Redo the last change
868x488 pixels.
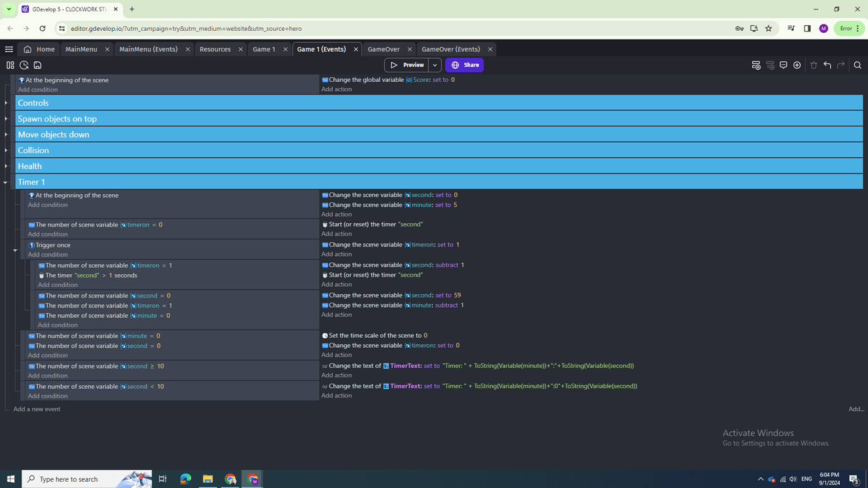[841, 65]
